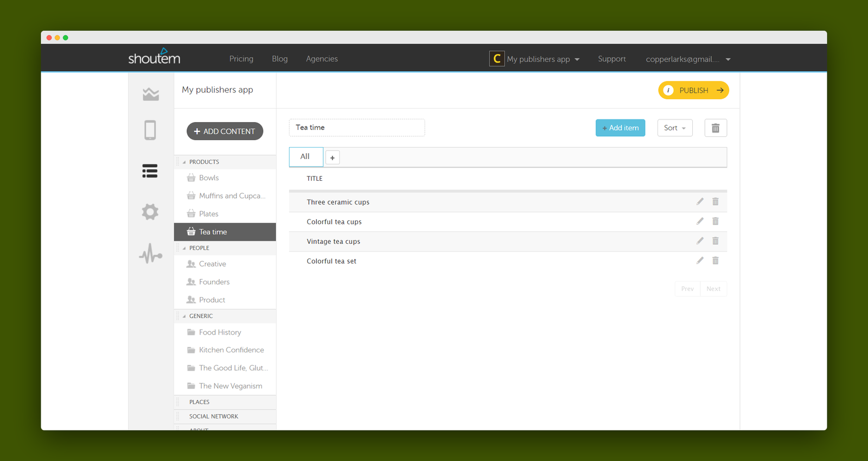Screen dimensions: 868x461
Task: Expand the PLACES section
Action: click(x=225, y=402)
